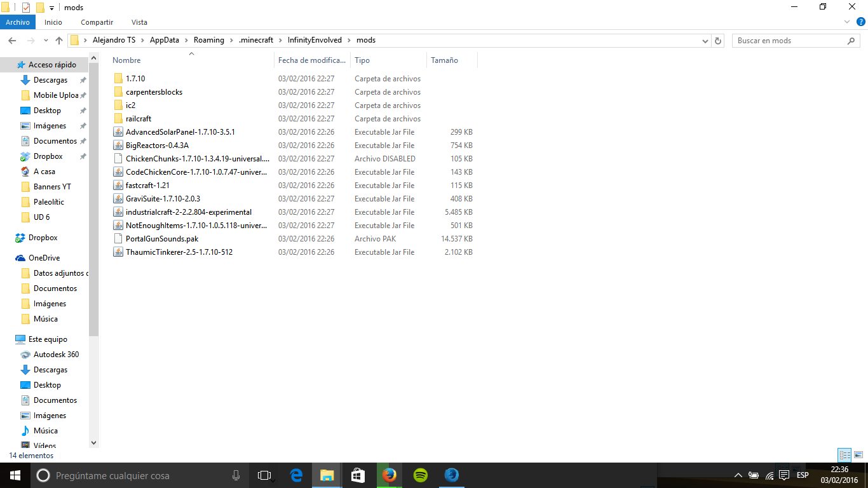Open Banners YT folder in sidebar
This screenshot has height=488, width=868.
(52, 187)
